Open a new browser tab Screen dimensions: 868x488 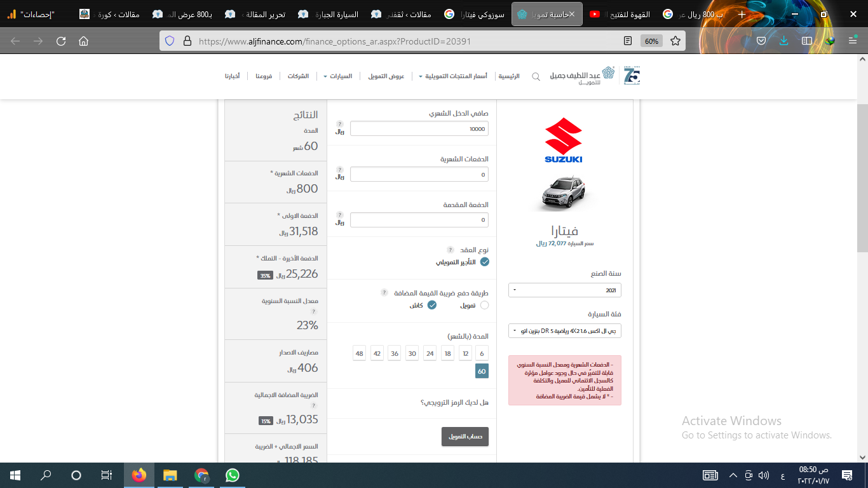click(x=742, y=14)
